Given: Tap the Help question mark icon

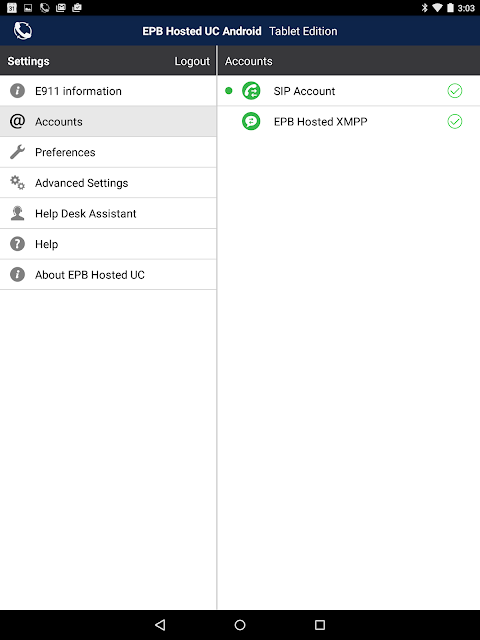Looking at the screenshot, I should pos(17,244).
